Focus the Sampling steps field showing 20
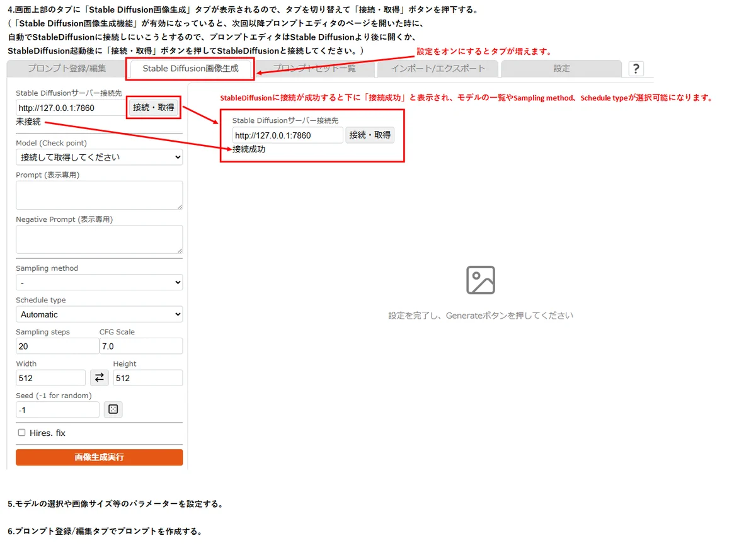The image size is (756, 548). point(57,346)
